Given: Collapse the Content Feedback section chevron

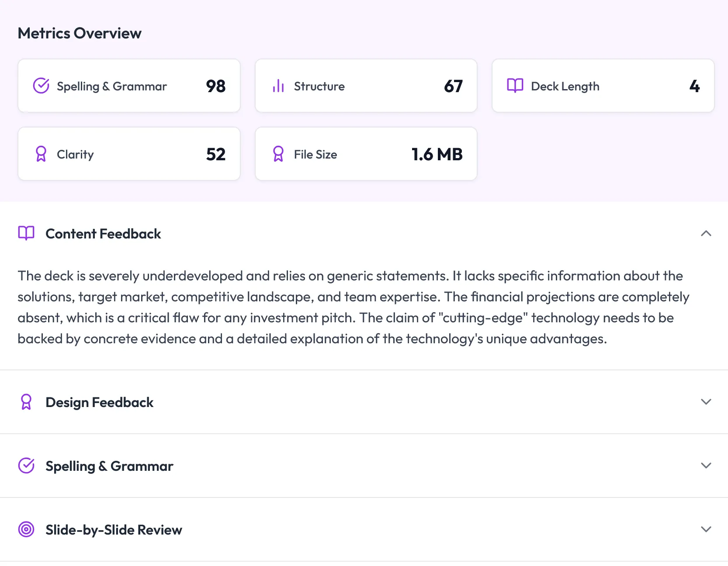Looking at the screenshot, I should (x=706, y=233).
